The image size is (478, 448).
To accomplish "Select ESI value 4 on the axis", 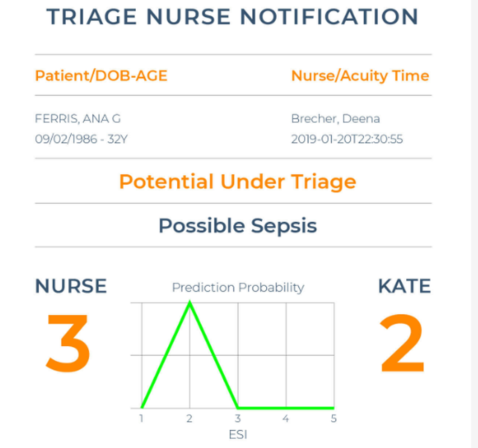I will 286,418.
